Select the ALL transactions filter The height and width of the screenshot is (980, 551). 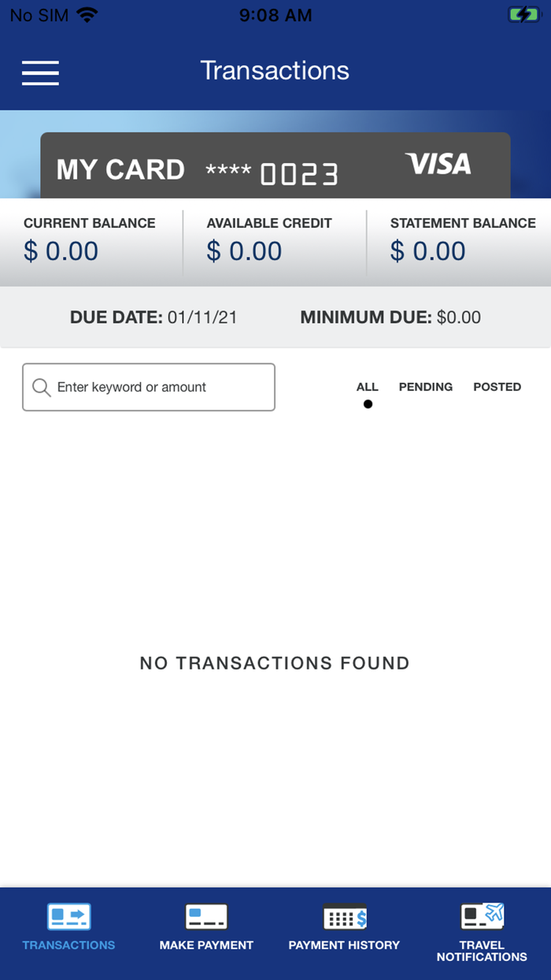pyautogui.click(x=367, y=387)
